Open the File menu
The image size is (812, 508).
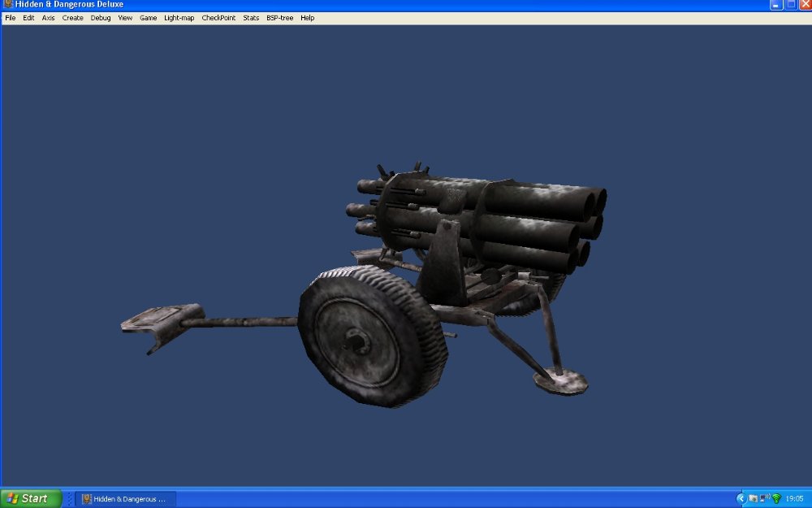coord(11,18)
